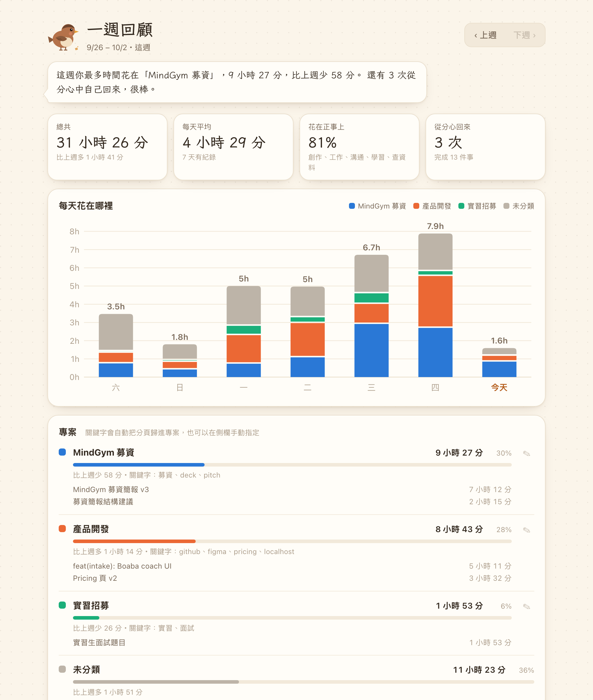Click the MindGym 募資 progress bar
The image size is (593, 700).
292,465
